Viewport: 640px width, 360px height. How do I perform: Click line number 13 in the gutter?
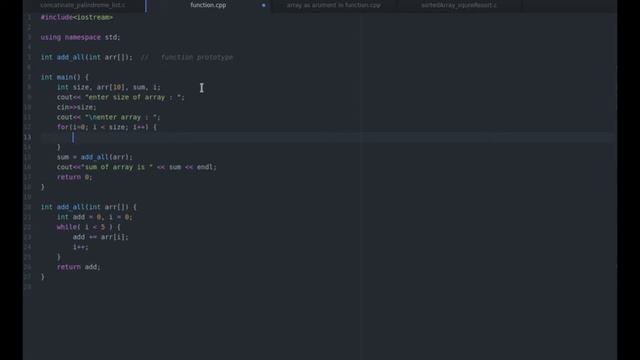point(28,137)
